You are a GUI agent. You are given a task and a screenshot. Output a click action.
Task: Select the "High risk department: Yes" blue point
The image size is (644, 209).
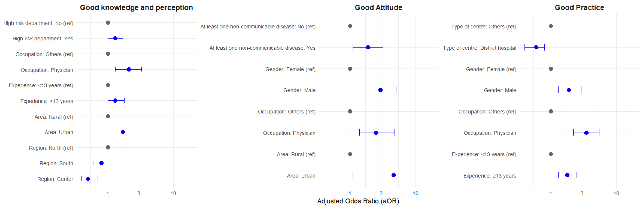click(115, 38)
